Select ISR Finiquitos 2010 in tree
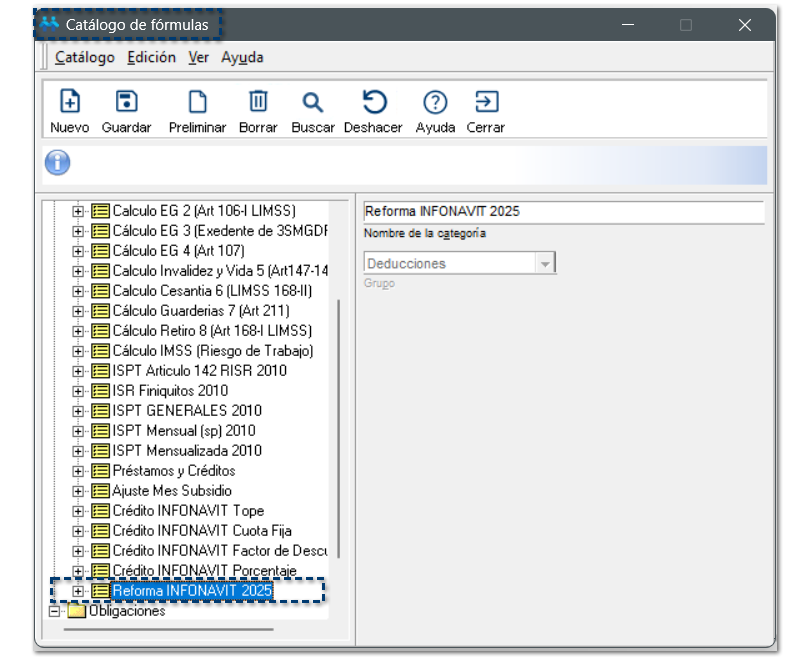The width and height of the screenshot is (786, 660). [x=170, y=390]
